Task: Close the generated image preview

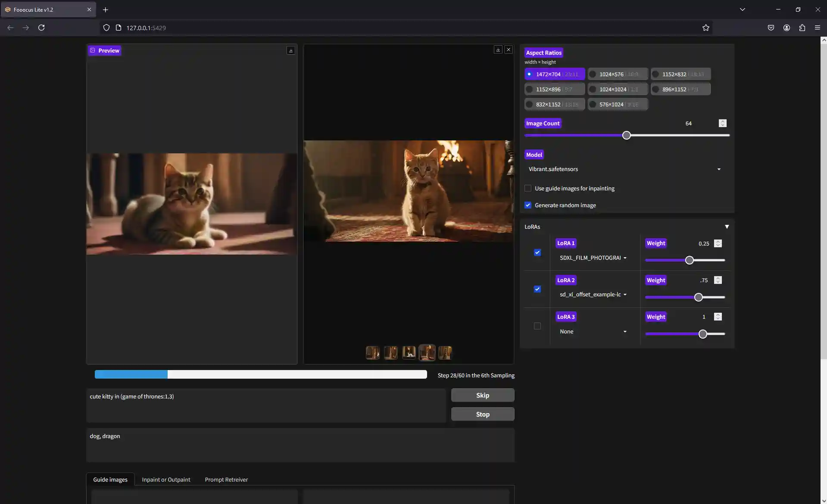Action: (x=509, y=50)
